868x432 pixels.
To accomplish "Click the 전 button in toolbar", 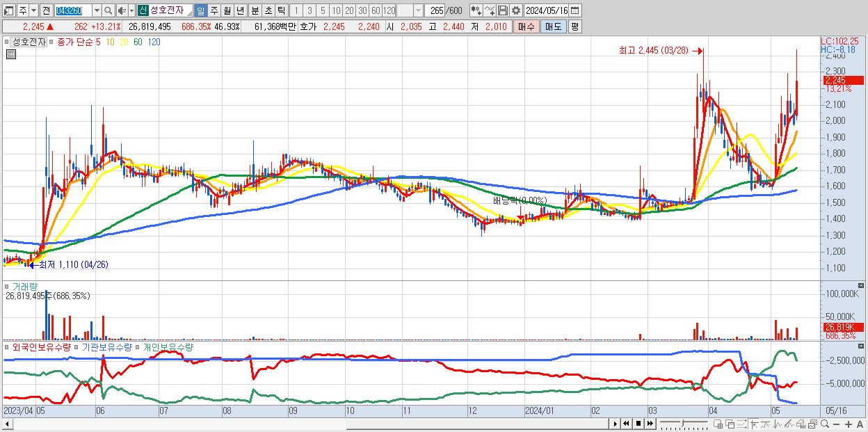I will pos(46,11).
